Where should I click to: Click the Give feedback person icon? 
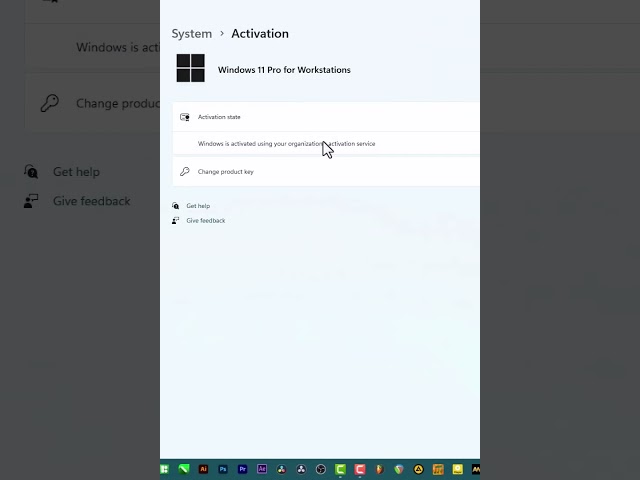(176, 220)
